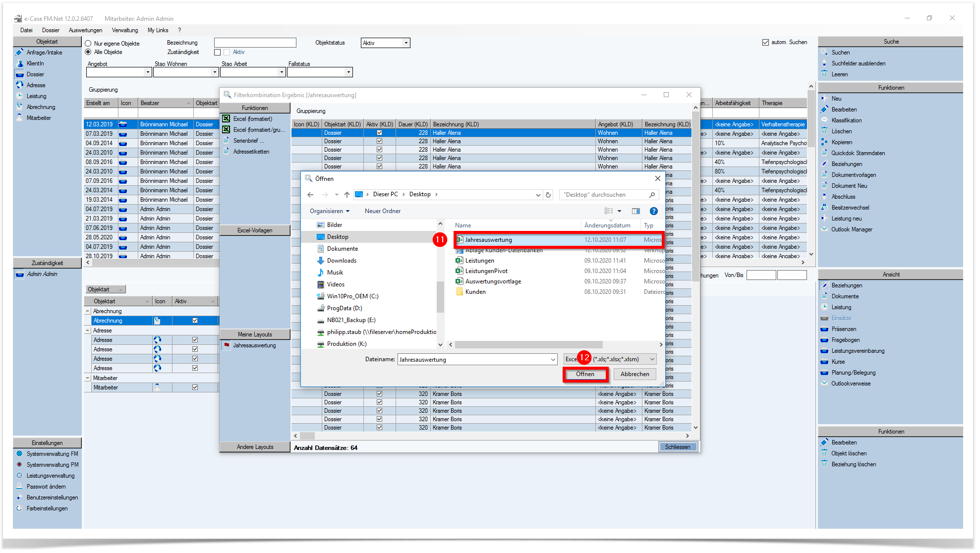Open the Passwort ändern icon
Screen dimensions: 980x553
coord(20,486)
